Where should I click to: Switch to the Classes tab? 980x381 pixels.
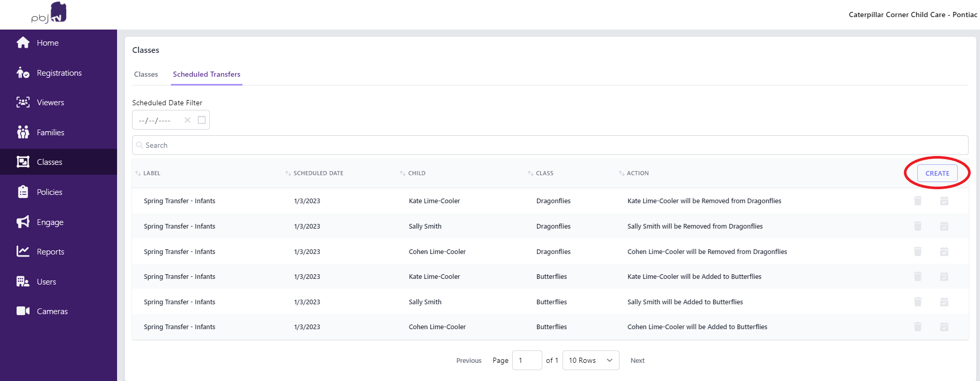pyautogui.click(x=146, y=75)
